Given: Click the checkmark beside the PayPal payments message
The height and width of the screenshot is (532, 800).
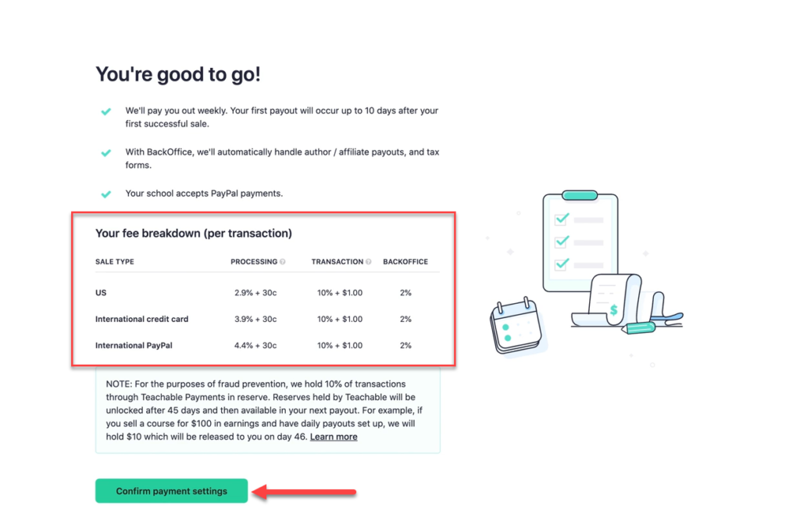Looking at the screenshot, I should pyautogui.click(x=105, y=194).
